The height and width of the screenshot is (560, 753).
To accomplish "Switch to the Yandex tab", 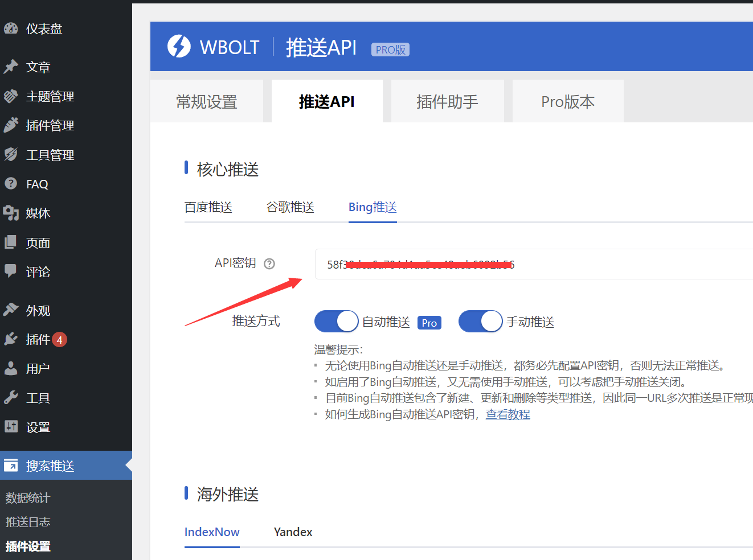I will click(x=293, y=532).
